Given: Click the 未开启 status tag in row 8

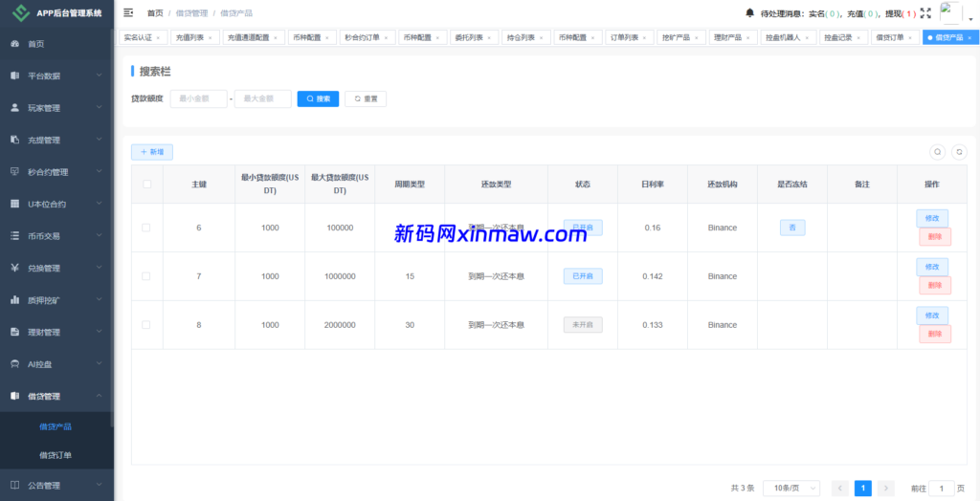Looking at the screenshot, I should (x=583, y=325).
